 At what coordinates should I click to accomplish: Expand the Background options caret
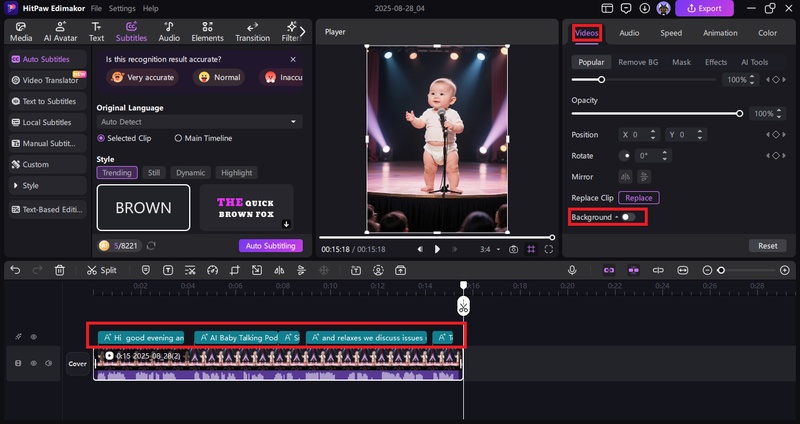pos(616,217)
